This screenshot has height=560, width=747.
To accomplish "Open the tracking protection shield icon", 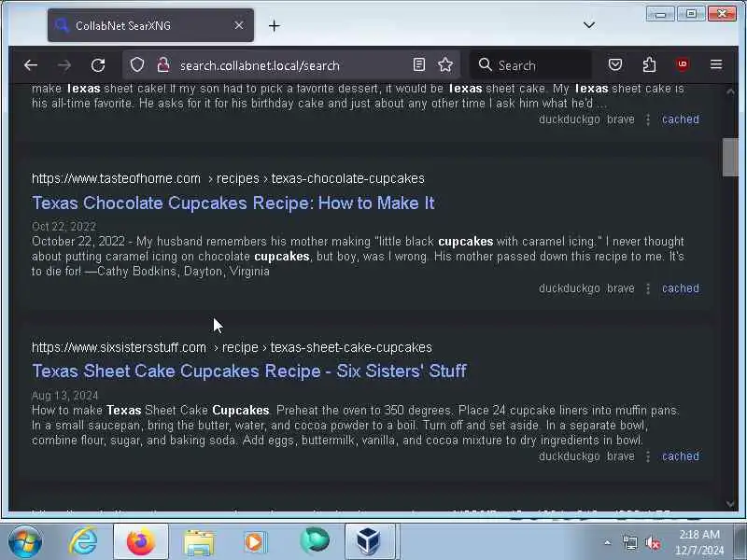I will (x=137, y=64).
